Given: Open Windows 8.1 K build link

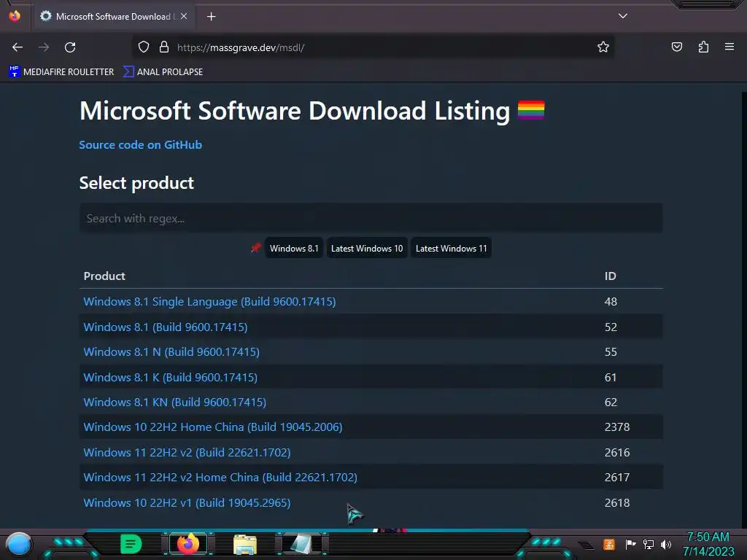Looking at the screenshot, I should (170, 378).
